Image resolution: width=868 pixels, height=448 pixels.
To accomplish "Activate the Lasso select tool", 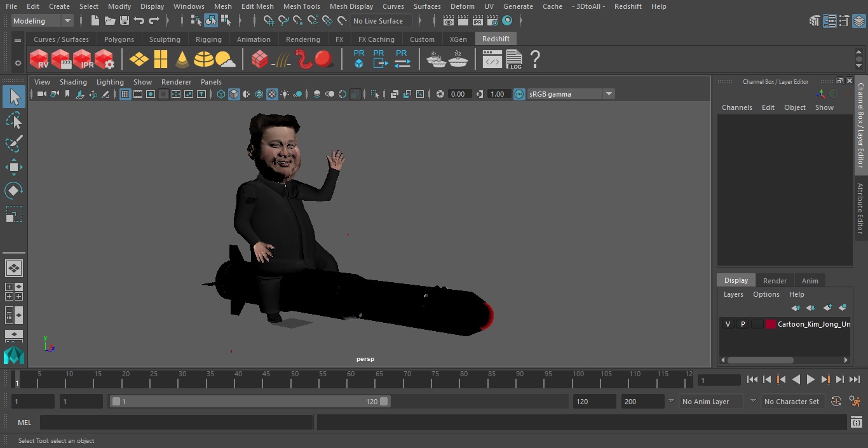I will tap(14, 120).
